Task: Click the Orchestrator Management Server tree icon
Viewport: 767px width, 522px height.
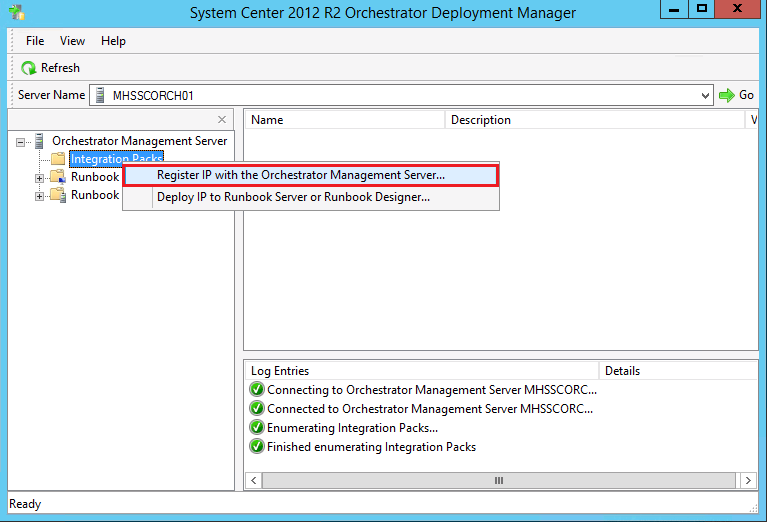Action: coord(40,141)
